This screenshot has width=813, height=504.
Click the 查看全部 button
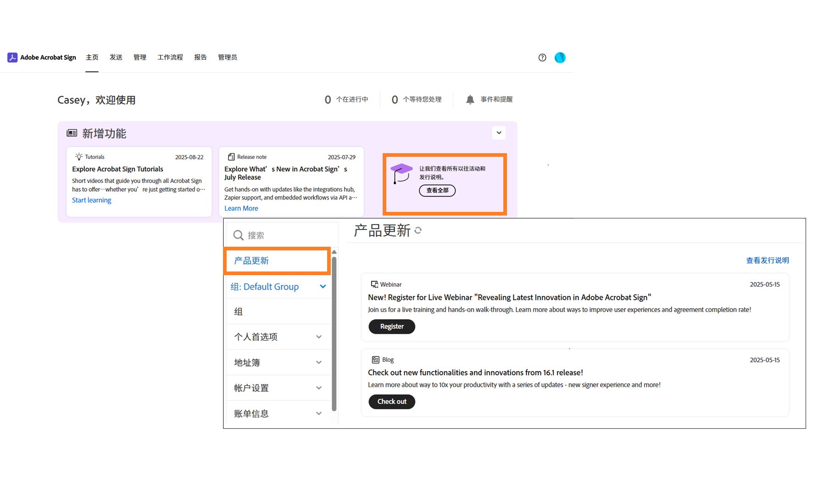(437, 190)
